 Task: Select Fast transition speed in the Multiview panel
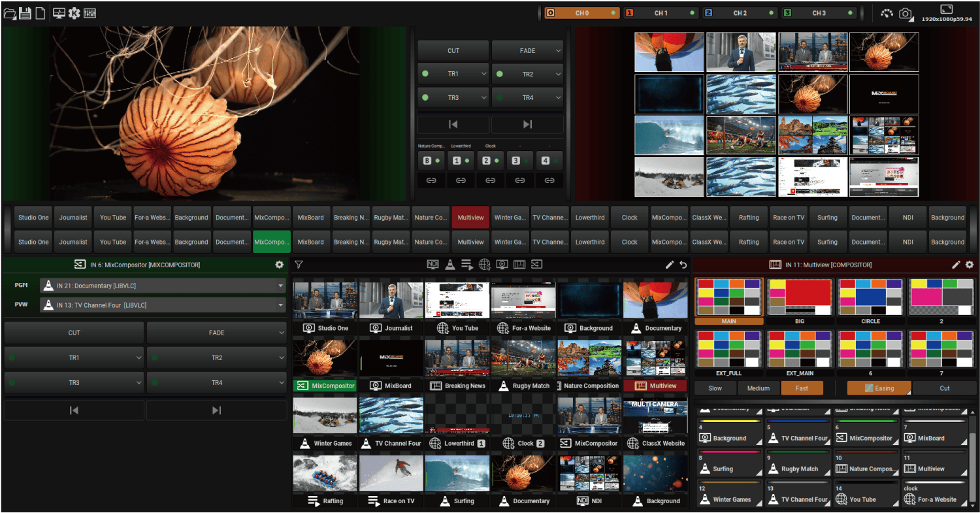click(802, 388)
